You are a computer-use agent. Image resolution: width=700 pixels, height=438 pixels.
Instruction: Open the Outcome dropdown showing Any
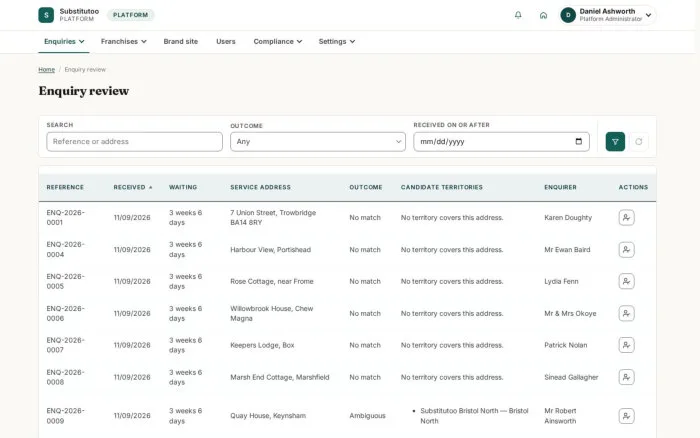tap(318, 142)
